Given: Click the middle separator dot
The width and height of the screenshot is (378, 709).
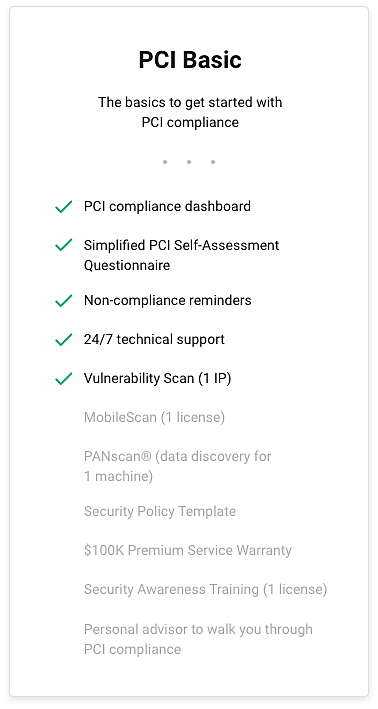Looking at the screenshot, I should (189, 162).
